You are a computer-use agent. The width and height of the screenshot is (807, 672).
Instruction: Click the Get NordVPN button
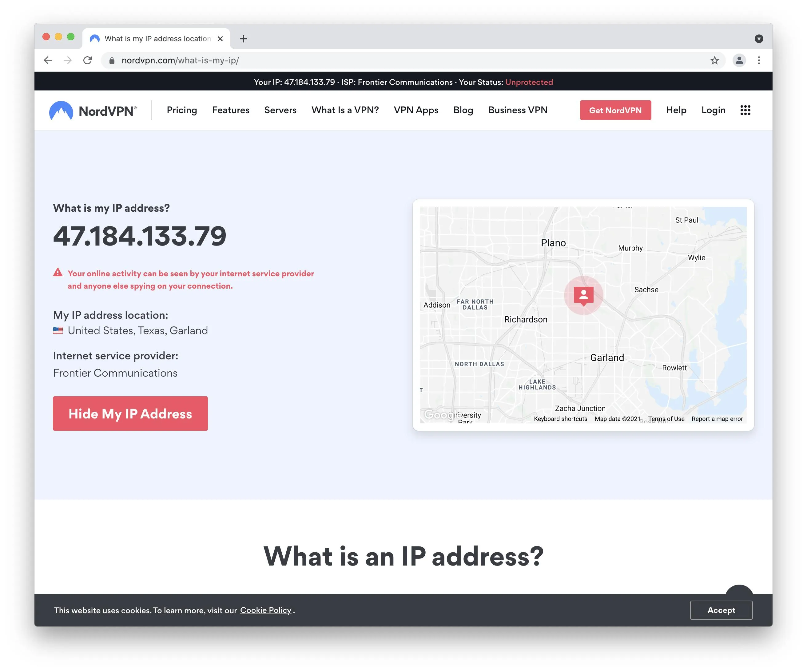[615, 110]
